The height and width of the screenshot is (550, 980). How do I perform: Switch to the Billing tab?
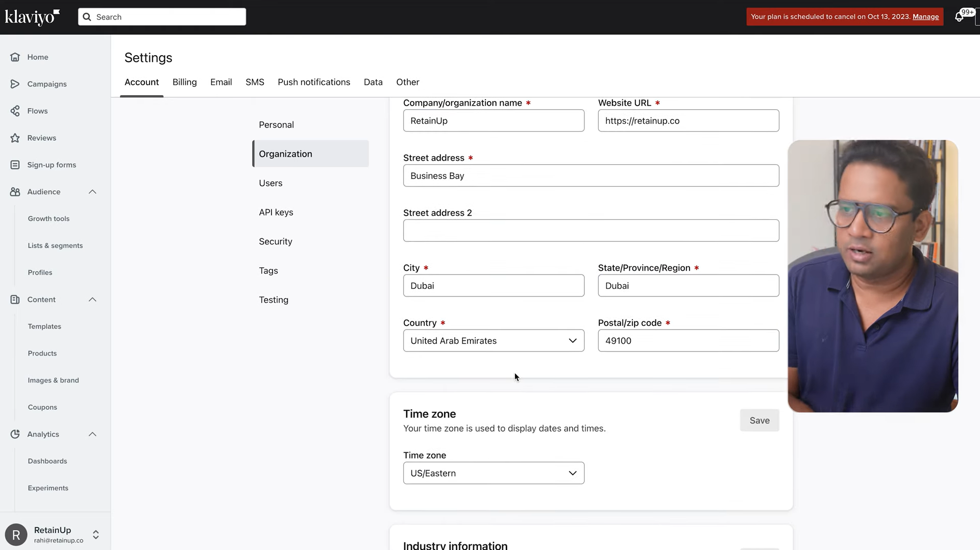click(x=185, y=82)
